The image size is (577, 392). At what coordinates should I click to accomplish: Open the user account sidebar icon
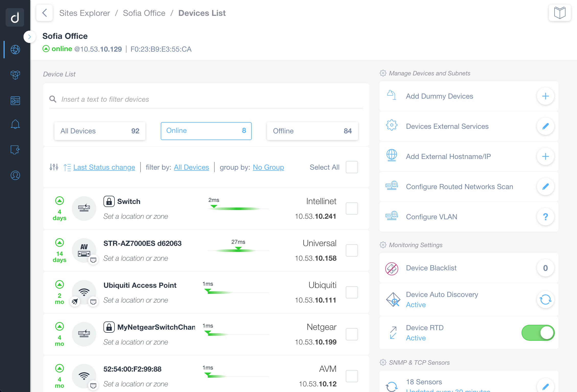[15, 175]
